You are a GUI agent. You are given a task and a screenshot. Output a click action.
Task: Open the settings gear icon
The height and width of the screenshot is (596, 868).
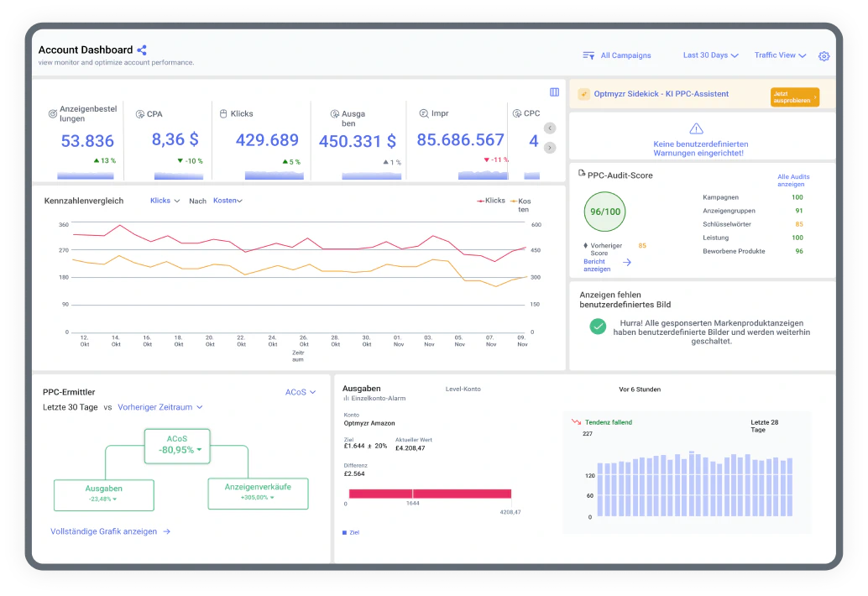tap(824, 56)
